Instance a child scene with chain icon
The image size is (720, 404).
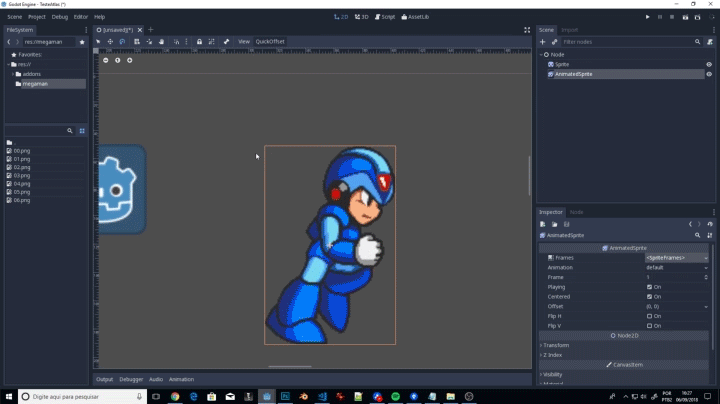[x=554, y=42]
